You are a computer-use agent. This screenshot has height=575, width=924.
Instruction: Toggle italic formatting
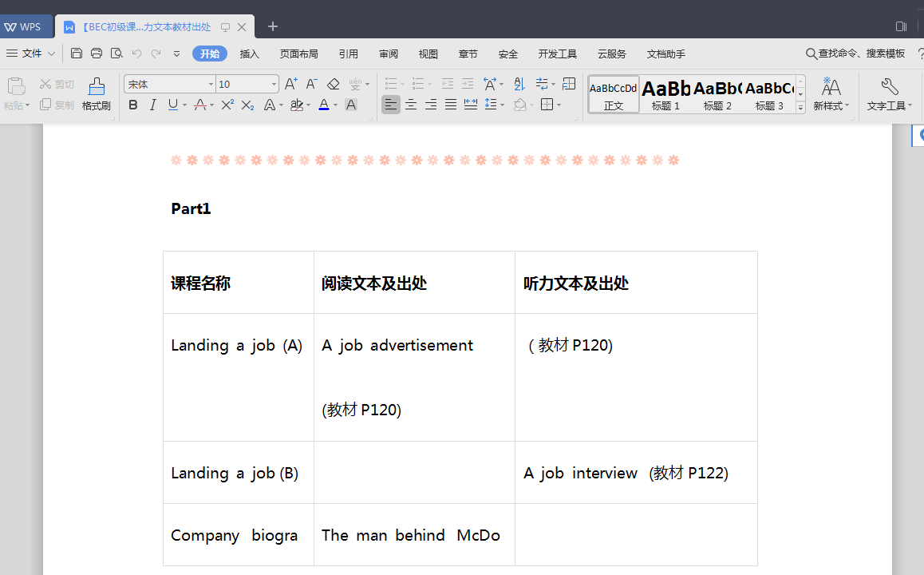point(153,105)
